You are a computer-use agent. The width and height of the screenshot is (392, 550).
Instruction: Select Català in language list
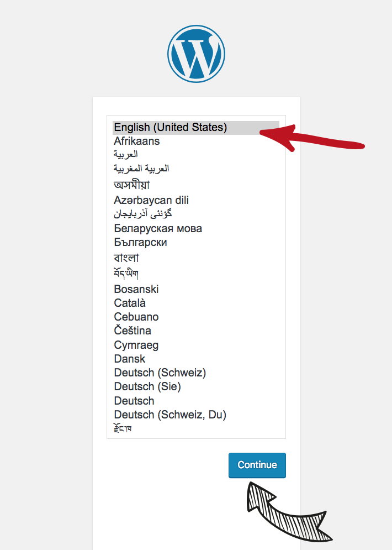pos(130,303)
